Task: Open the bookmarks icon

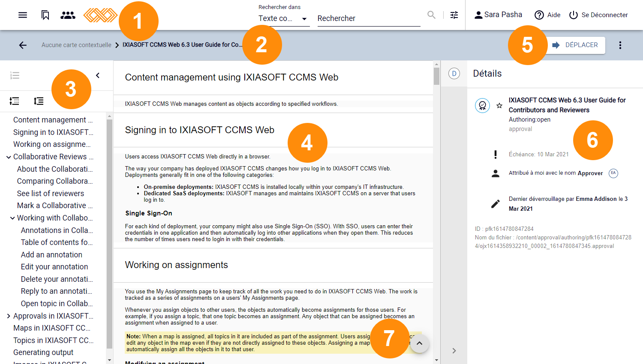Action: tap(45, 15)
